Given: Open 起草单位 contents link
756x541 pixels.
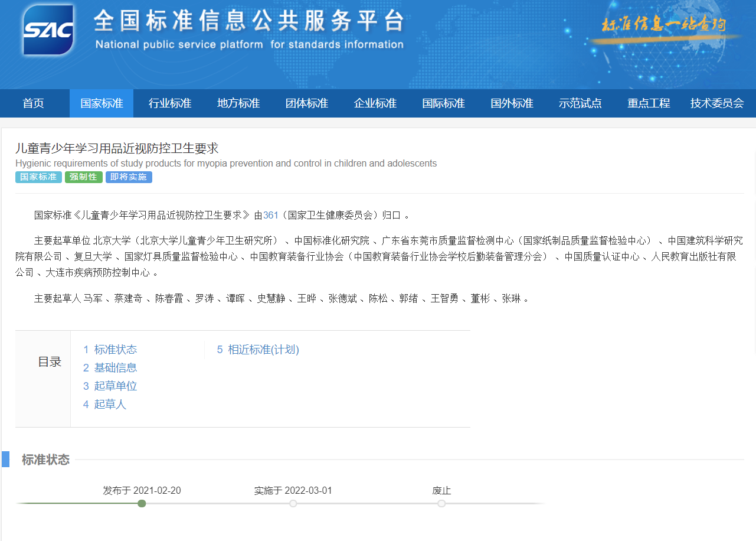Looking at the screenshot, I should coord(110,386).
